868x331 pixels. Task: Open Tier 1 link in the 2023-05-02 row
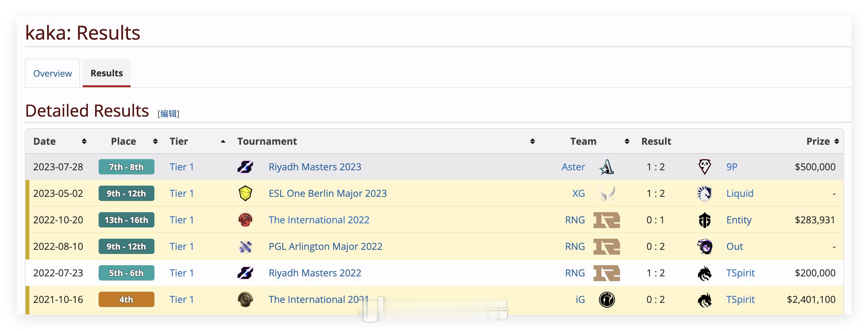[182, 193]
